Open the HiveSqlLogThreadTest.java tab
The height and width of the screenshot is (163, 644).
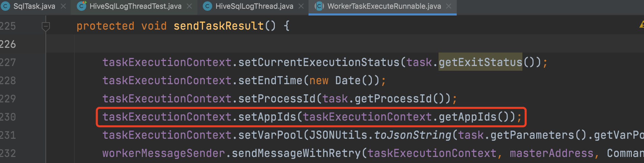(135, 6)
